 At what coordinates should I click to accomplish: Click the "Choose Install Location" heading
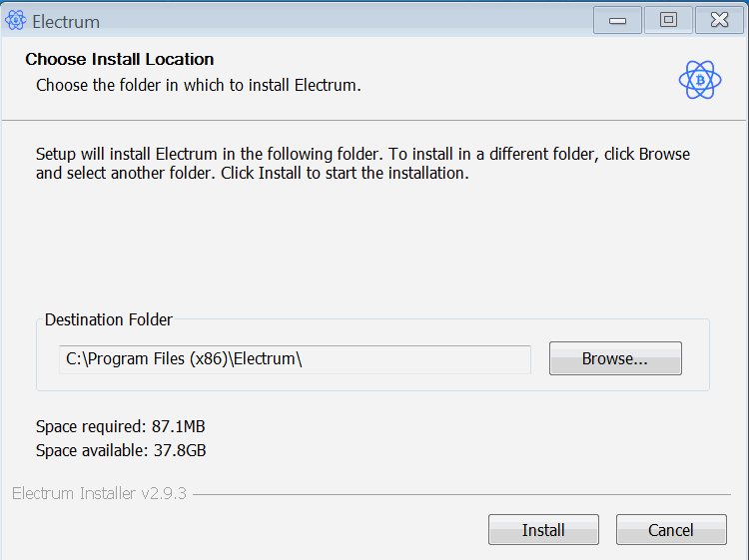pyautogui.click(x=120, y=59)
